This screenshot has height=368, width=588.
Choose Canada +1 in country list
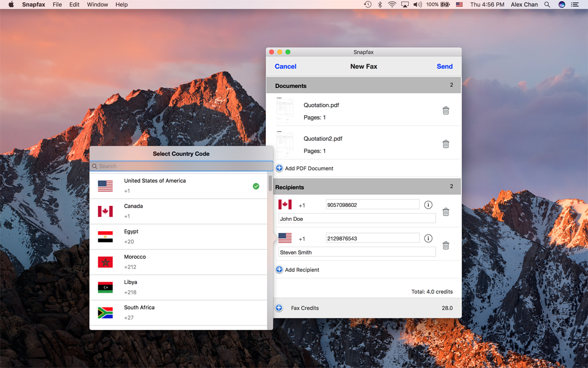(x=179, y=212)
